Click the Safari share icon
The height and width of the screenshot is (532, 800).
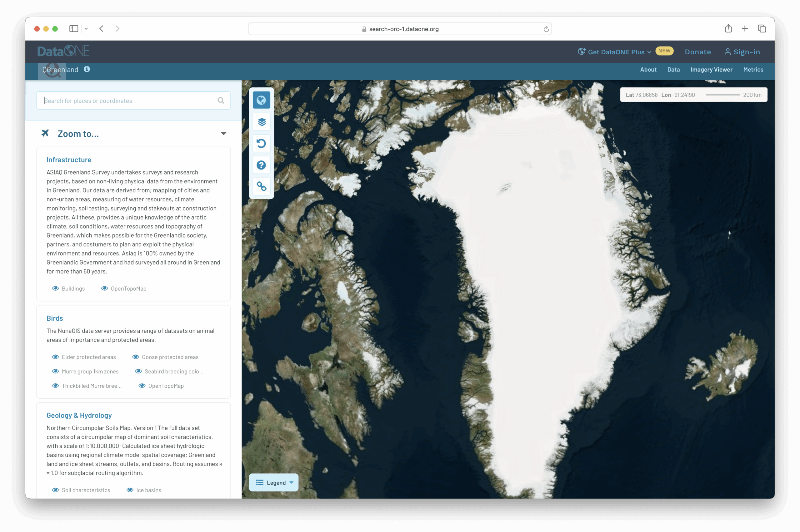(728, 29)
